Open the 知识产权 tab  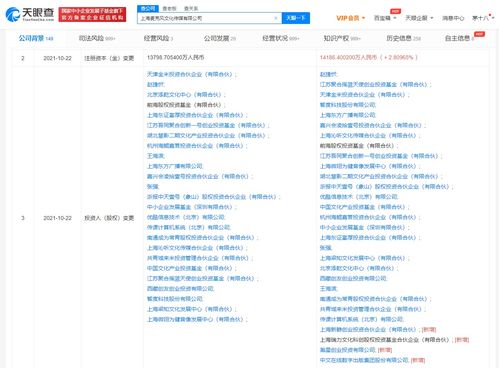coord(342,38)
